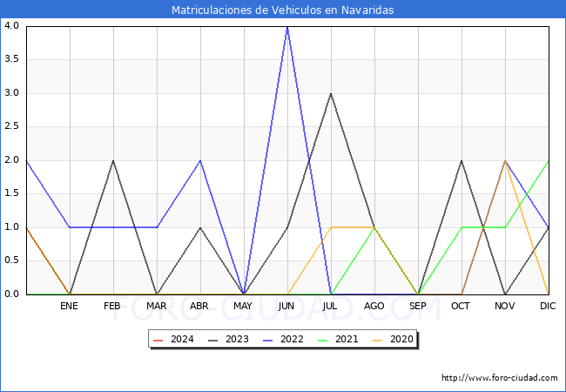Click the 2023 line peak at FEB
Viewport: 566px width, 392px height.
click(113, 160)
